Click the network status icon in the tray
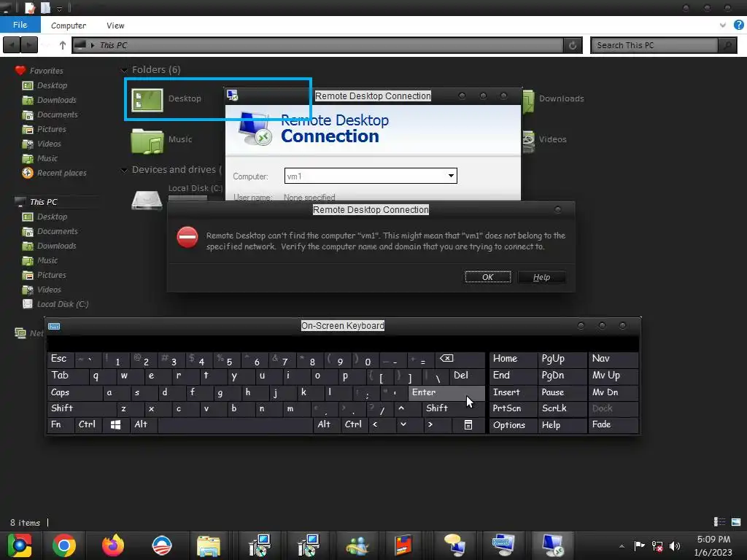The width and height of the screenshot is (747, 560). (x=657, y=546)
